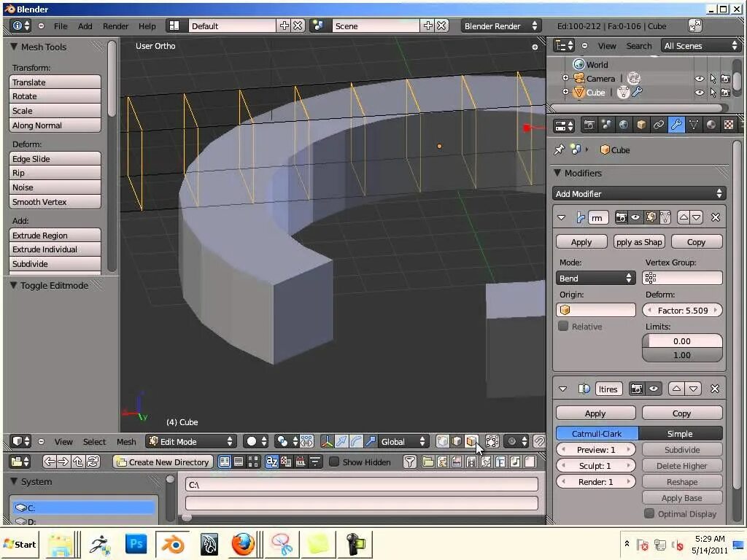This screenshot has width=747, height=560.
Task: Open the Render properties tab (camera icon)
Action: pyautogui.click(x=588, y=125)
